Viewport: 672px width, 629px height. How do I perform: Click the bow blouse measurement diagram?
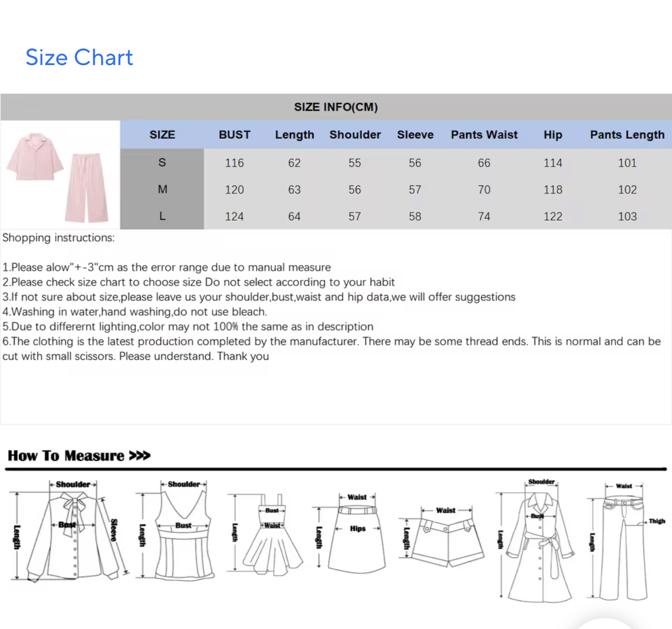point(73,531)
